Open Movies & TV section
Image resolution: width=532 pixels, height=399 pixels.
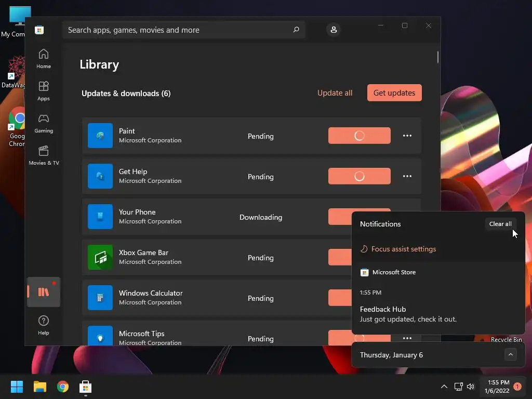44,155
